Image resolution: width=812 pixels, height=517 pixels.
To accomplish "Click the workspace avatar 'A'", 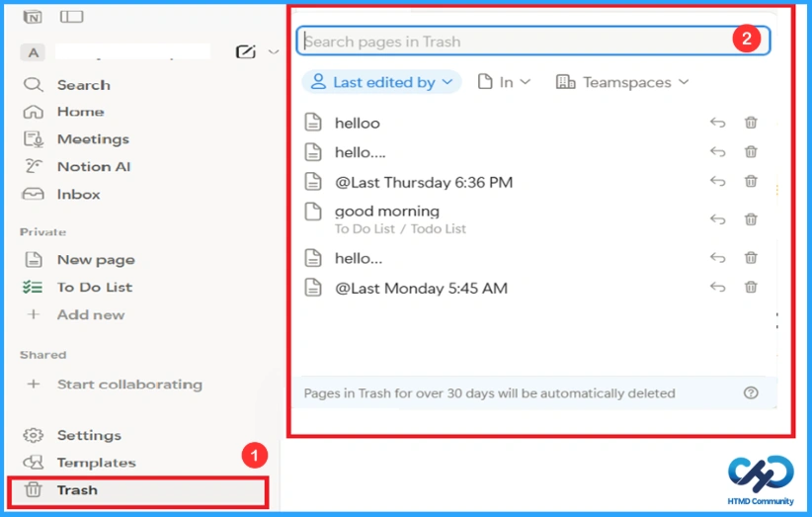I will [x=34, y=52].
